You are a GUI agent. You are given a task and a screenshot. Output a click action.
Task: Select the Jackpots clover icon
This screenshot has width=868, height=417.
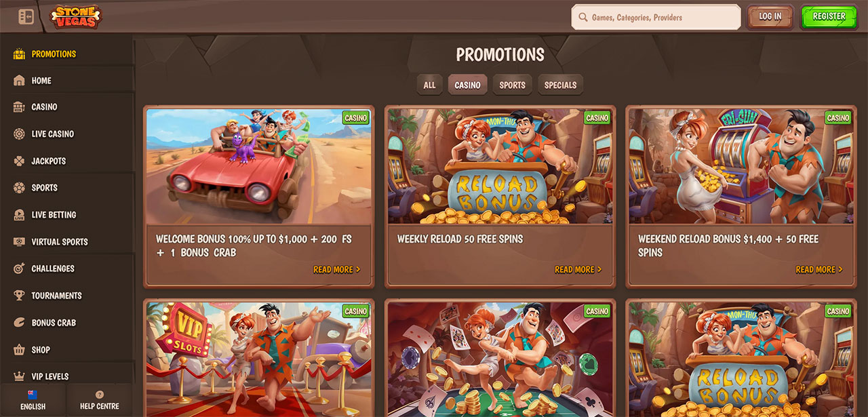(x=19, y=161)
